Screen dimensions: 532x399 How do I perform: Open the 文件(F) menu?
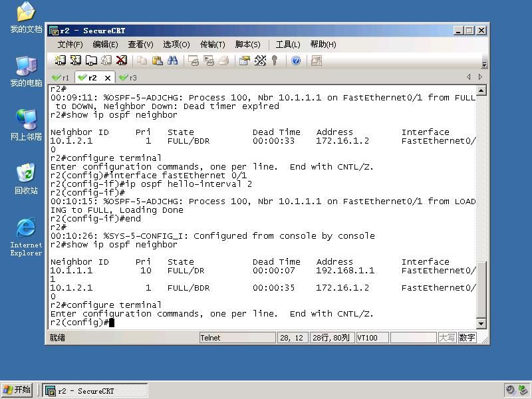(x=70, y=45)
